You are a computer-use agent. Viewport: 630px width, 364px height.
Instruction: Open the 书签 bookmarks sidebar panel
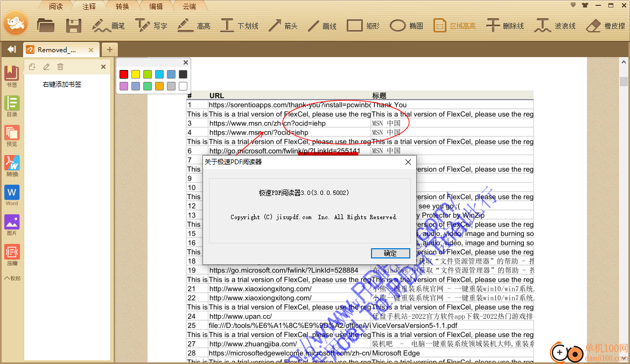tap(12, 76)
